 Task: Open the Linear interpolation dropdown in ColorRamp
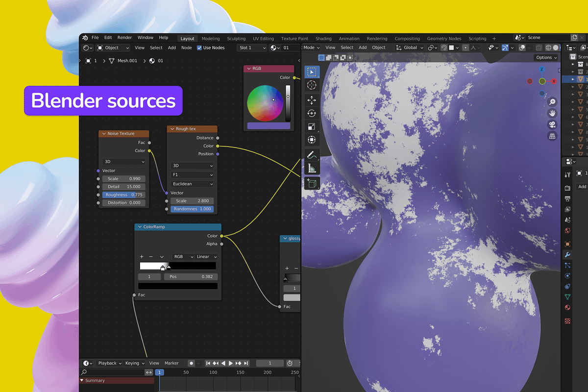207,257
